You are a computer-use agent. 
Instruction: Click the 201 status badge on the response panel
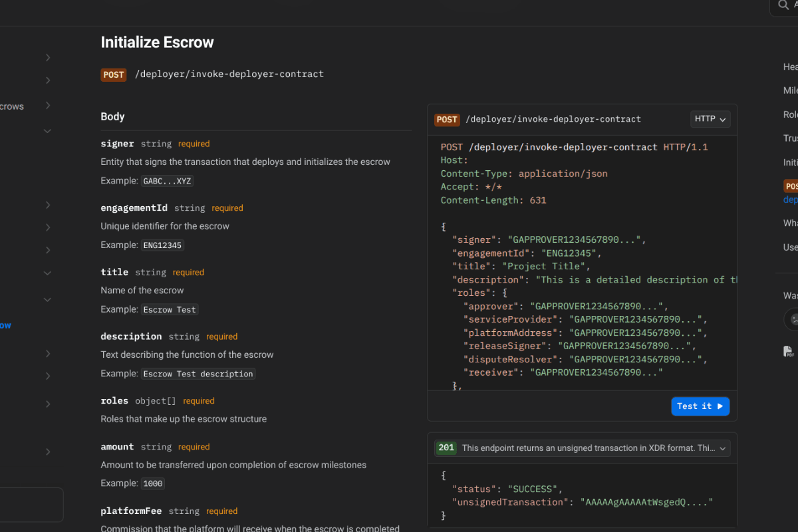[446, 448]
